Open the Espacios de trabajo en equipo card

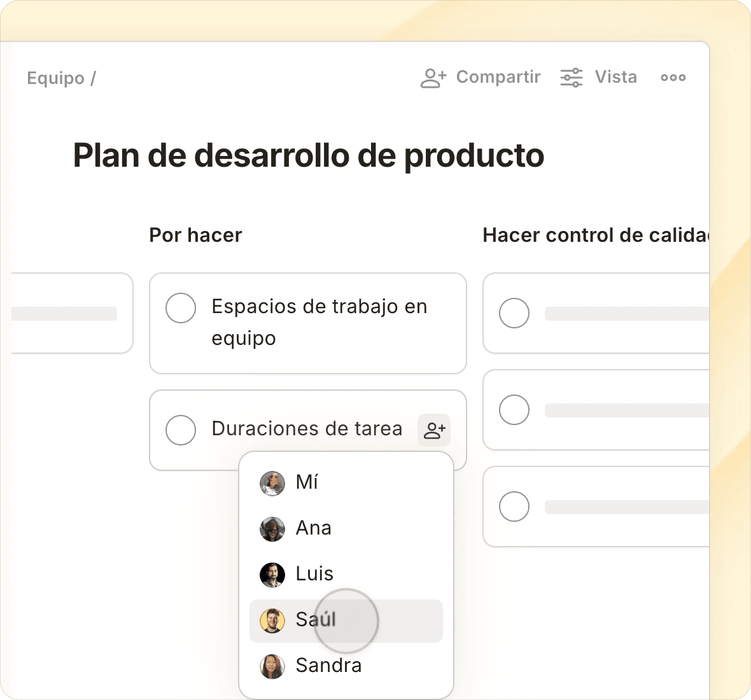pyautogui.click(x=319, y=323)
